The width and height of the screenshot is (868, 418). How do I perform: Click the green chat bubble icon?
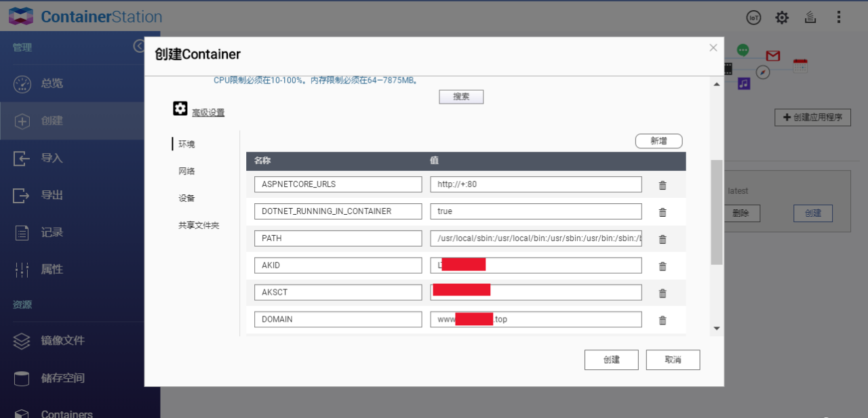[x=743, y=50]
